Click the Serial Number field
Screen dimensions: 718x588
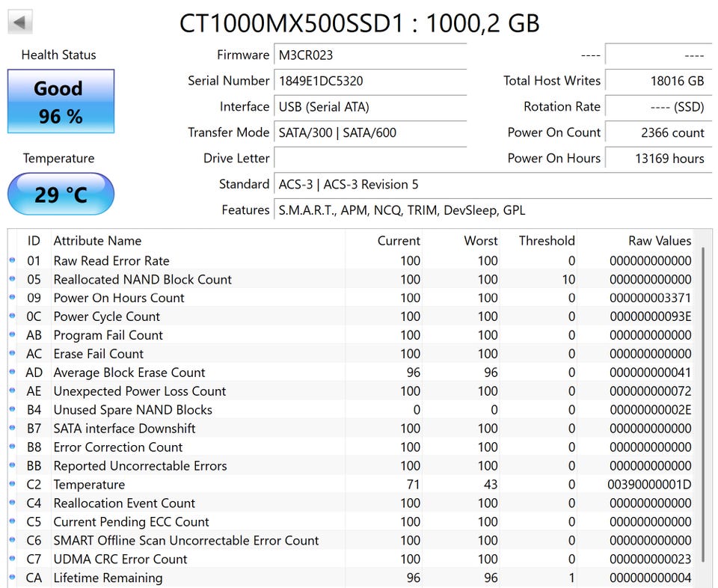click(371, 81)
